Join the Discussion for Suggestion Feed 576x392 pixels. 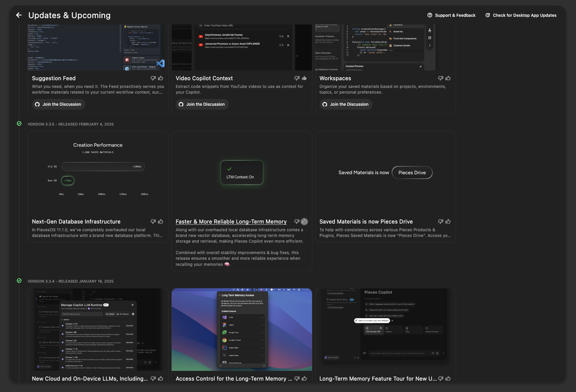58,104
